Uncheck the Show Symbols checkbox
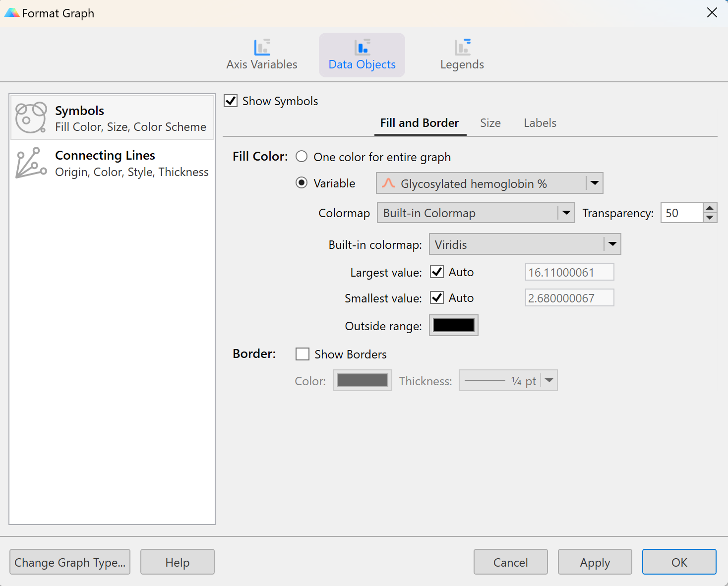 pyautogui.click(x=231, y=101)
